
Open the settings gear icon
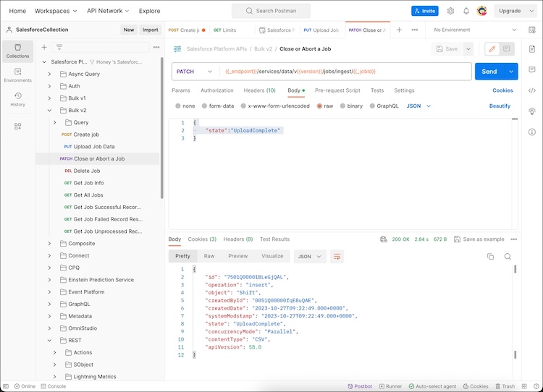pos(450,11)
